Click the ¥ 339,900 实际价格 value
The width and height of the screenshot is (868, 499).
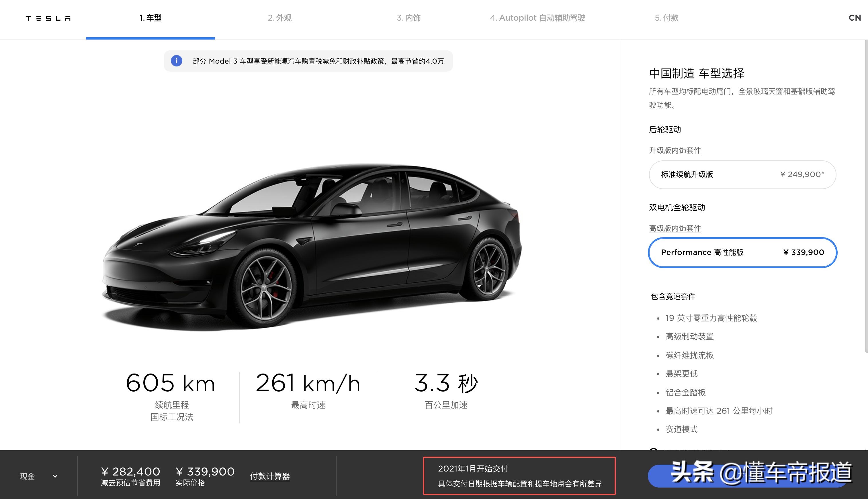coord(205,472)
